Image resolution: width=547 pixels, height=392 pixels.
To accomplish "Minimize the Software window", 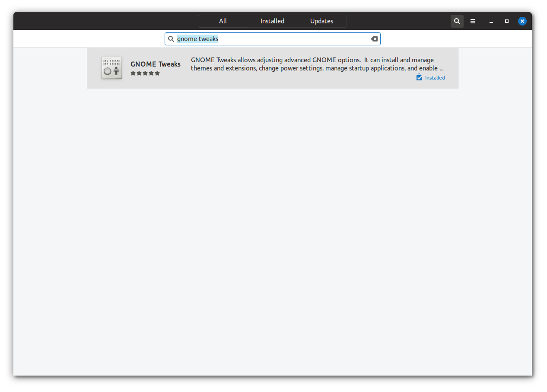I will [491, 21].
